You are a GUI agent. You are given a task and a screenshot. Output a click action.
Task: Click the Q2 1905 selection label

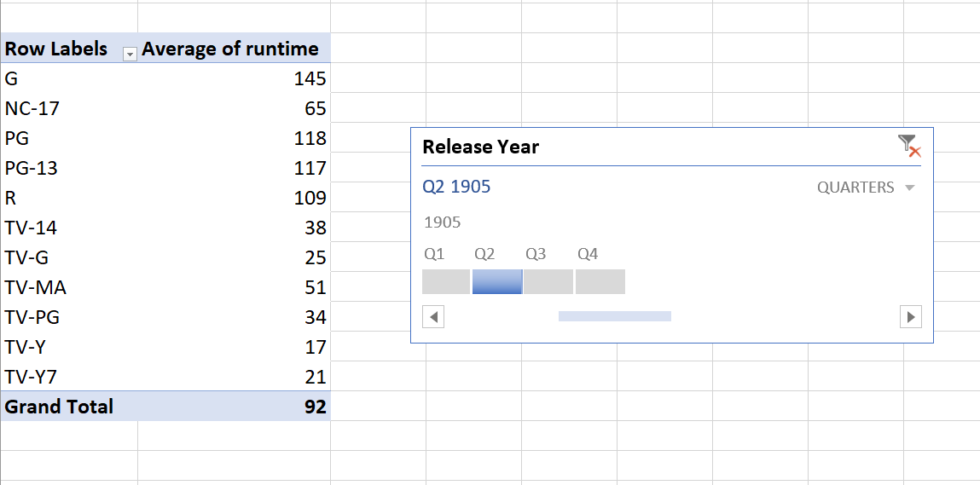(456, 187)
